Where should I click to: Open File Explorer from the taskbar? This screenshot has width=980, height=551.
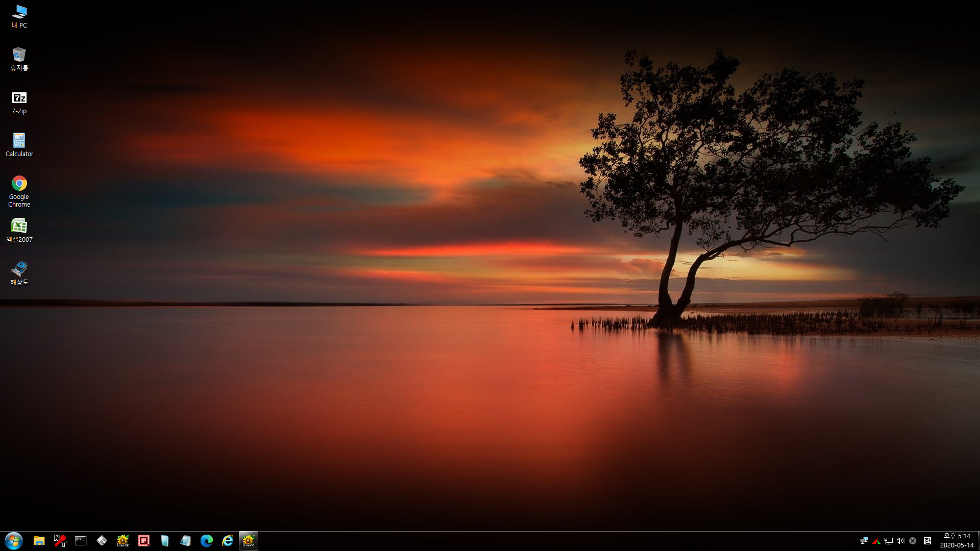point(39,541)
